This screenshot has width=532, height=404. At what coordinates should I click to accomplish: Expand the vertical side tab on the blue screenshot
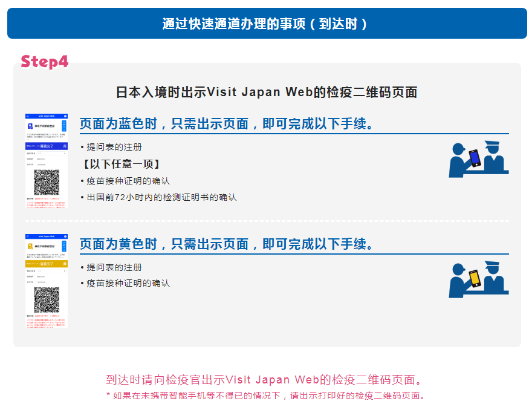(x=64, y=125)
